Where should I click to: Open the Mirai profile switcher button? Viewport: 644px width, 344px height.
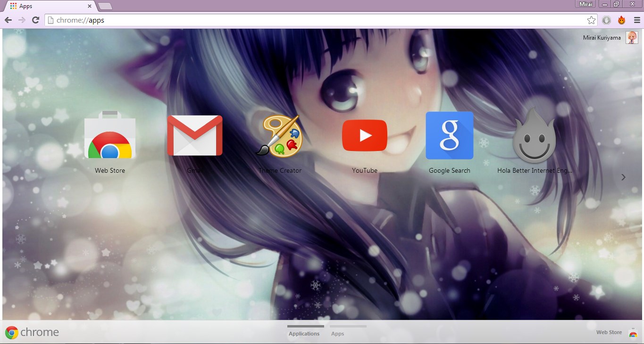click(586, 4)
